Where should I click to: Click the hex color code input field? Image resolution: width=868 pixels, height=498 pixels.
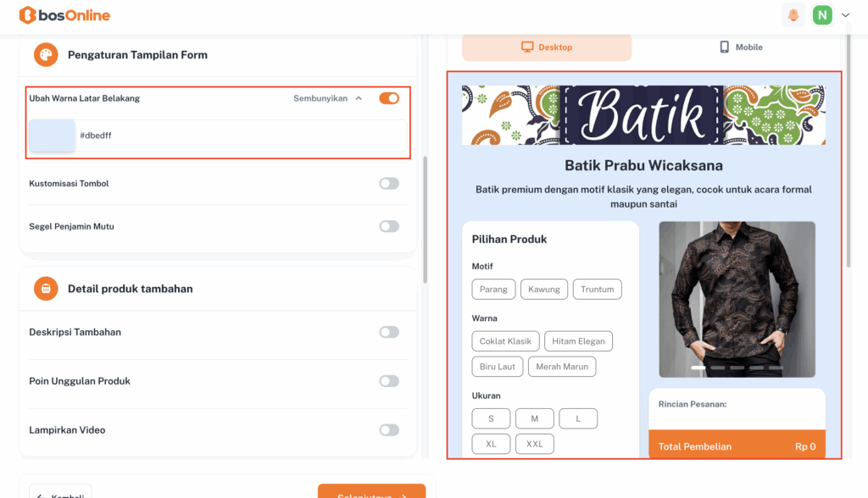pyautogui.click(x=237, y=136)
